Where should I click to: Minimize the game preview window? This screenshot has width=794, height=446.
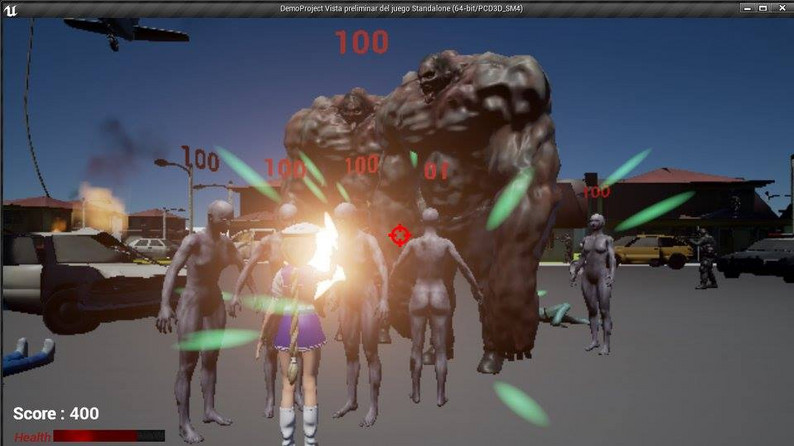tap(746, 8)
